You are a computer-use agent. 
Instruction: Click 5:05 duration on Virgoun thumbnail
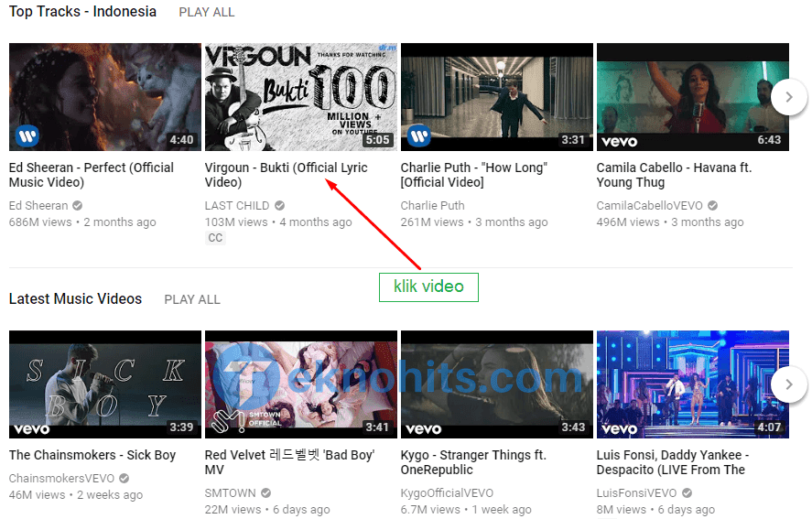pyautogui.click(x=377, y=140)
